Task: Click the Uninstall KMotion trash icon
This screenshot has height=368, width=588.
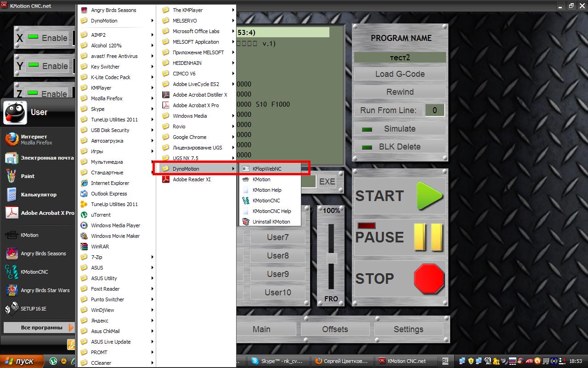Action: click(x=246, y=222)
